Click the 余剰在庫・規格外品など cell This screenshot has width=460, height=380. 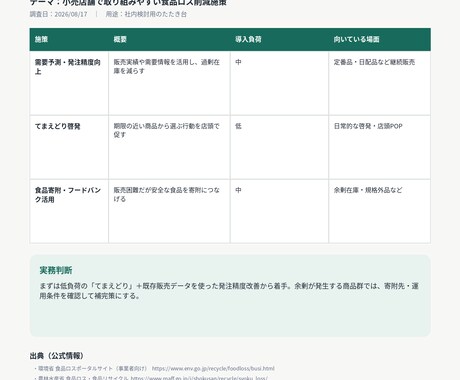pyautogui.click(x=379, y=211)
